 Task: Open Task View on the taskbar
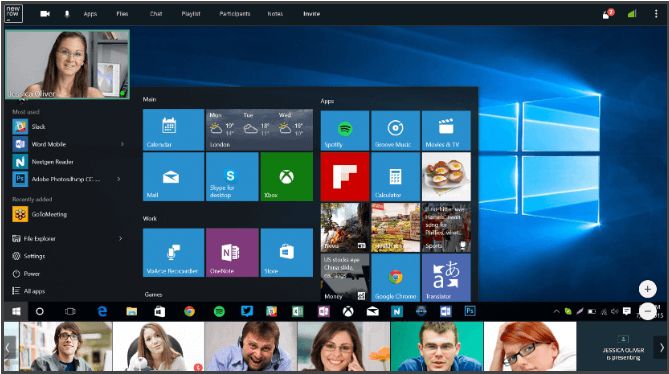point(70,312)
